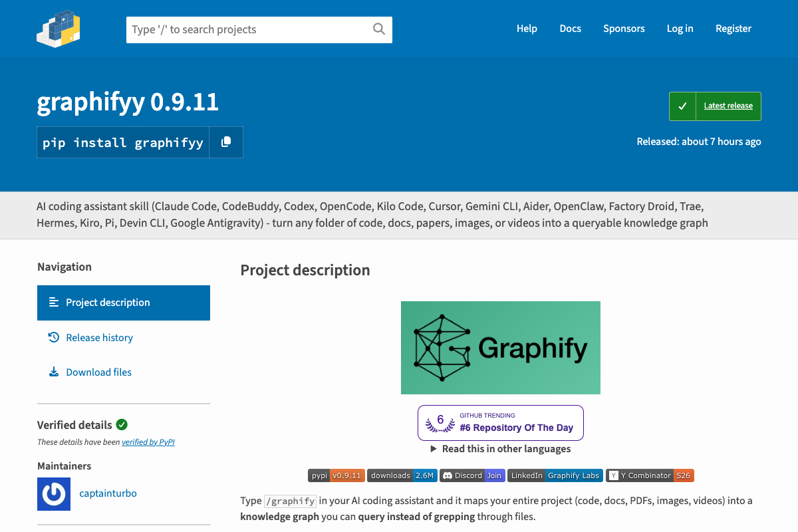
Task: Click the Discord Join badge
Action: [x=471, y=475]
